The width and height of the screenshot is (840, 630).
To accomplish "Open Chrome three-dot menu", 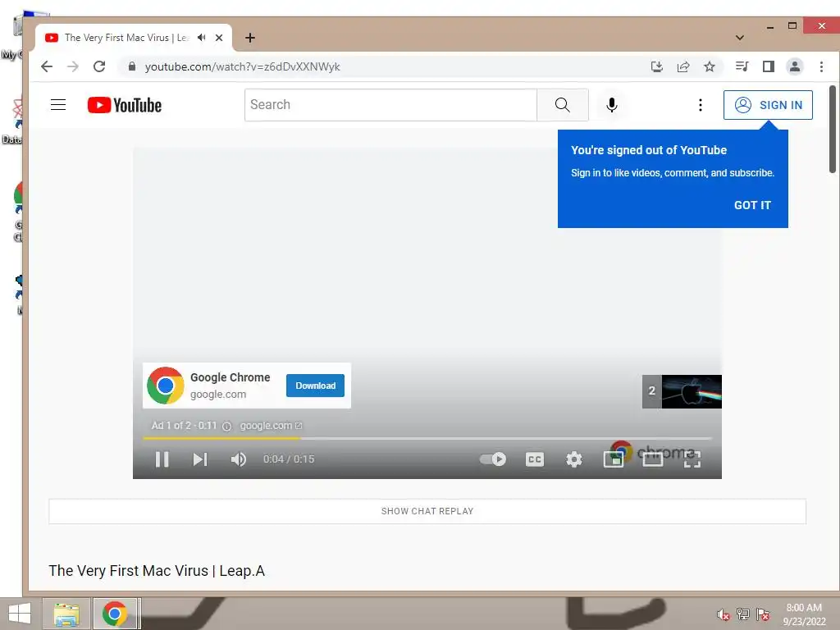I will (821, 66).
